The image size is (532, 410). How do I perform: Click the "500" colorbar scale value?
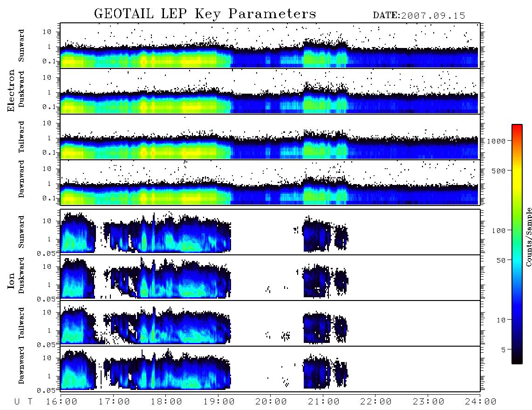coord(499,171)
